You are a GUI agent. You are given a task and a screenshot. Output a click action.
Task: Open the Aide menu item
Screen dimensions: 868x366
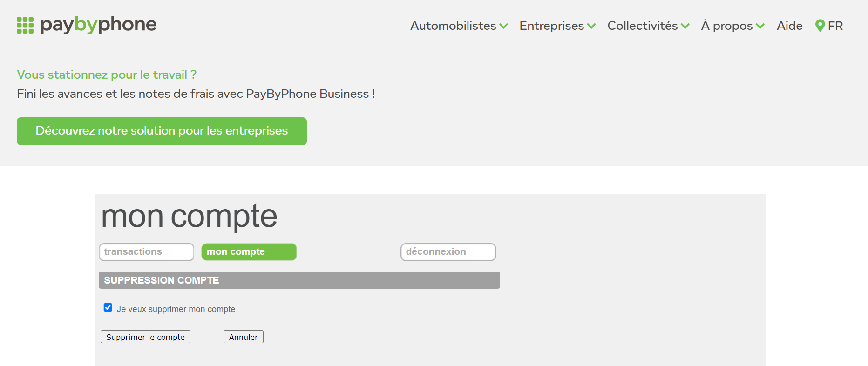pyautogui.click(x=790, y=26)
